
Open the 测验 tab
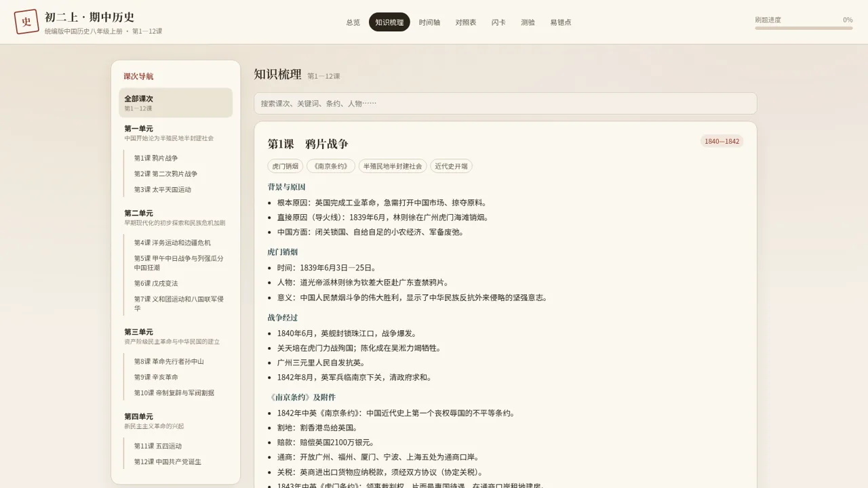coord(528,22)
